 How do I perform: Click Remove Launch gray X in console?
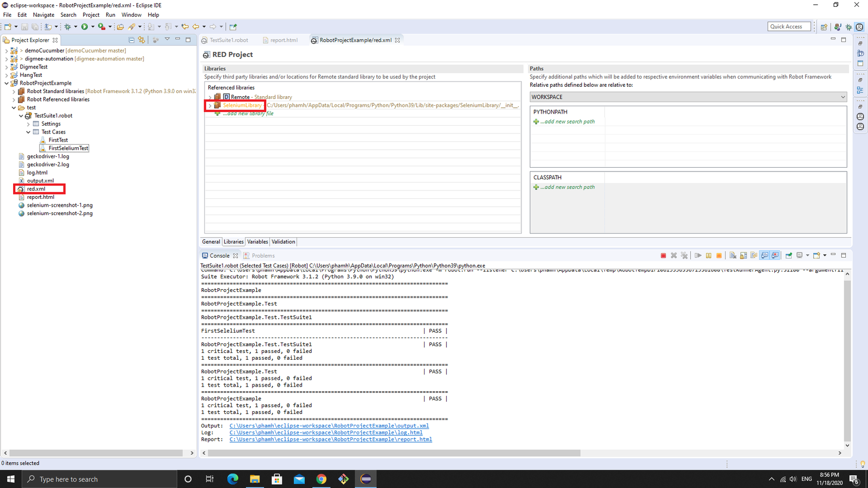pos(674,256)
